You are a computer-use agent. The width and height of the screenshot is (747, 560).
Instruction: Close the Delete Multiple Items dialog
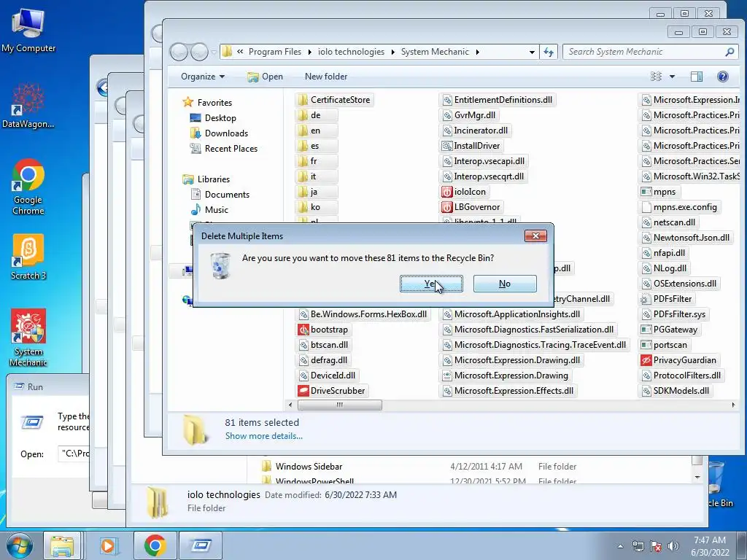[535, 236]
